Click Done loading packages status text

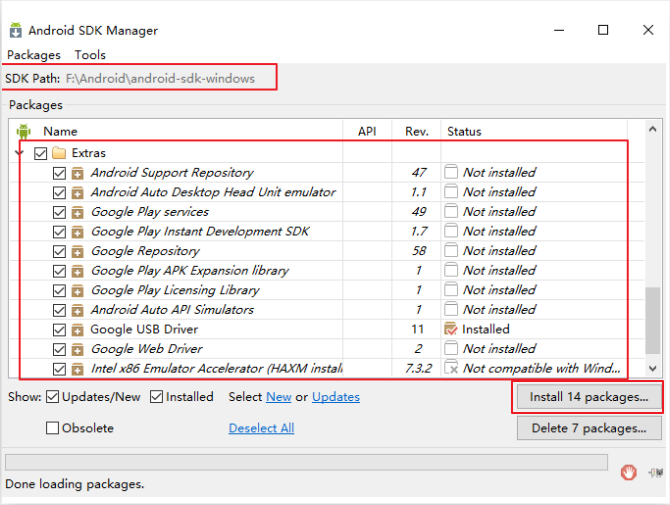point(75,484)
